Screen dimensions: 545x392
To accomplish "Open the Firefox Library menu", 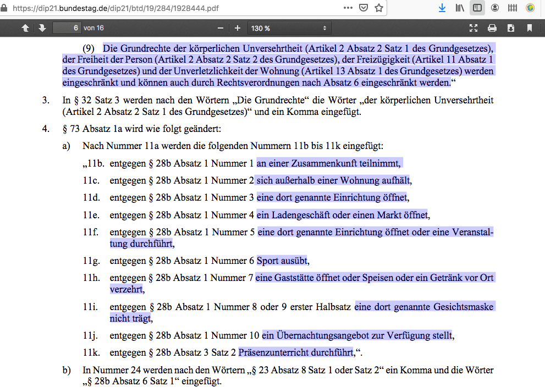I will click(x=460, y=8).
